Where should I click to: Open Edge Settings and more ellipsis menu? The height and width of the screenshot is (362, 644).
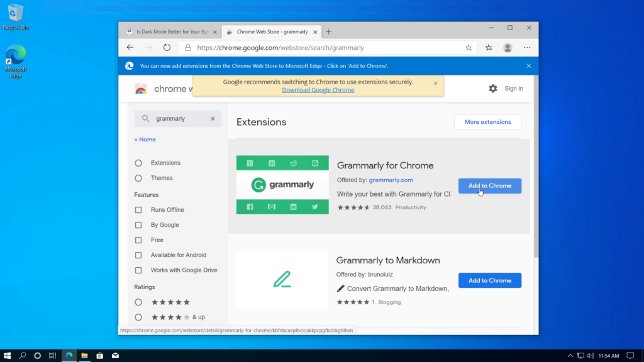tap(527, 48)
